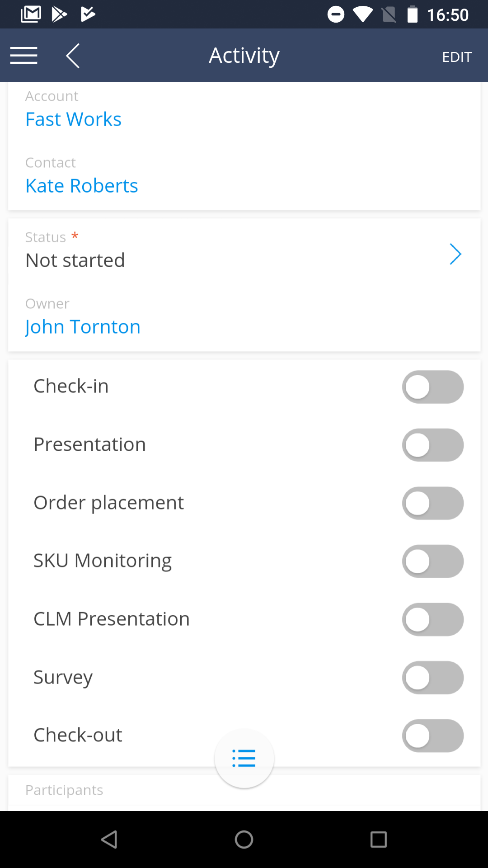Open the floating list actions button
The image size is (488, 868).
pos(244,758)
